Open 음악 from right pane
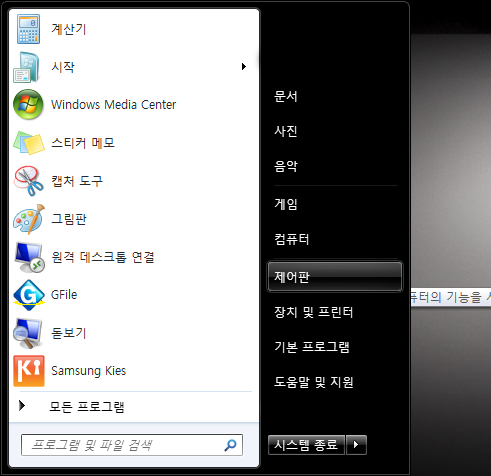The height and width of the screenshot is (476, 491). [x=286, y=166]
